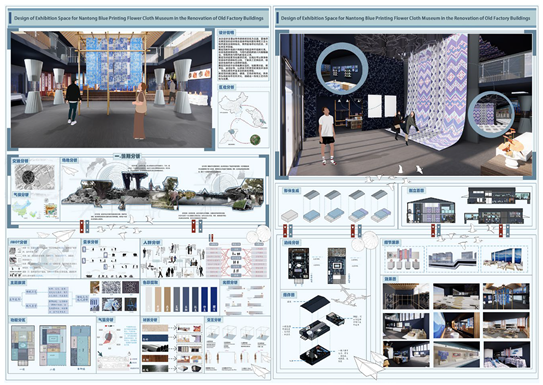Open the panoramic site collage image

[162, 191]
